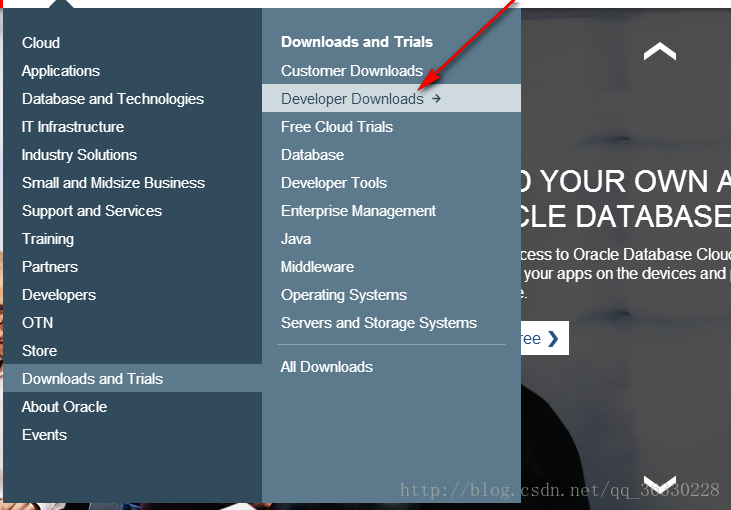Go to Support and Services
The height and width of the screenshot is (510, 731).
[92, 211]
